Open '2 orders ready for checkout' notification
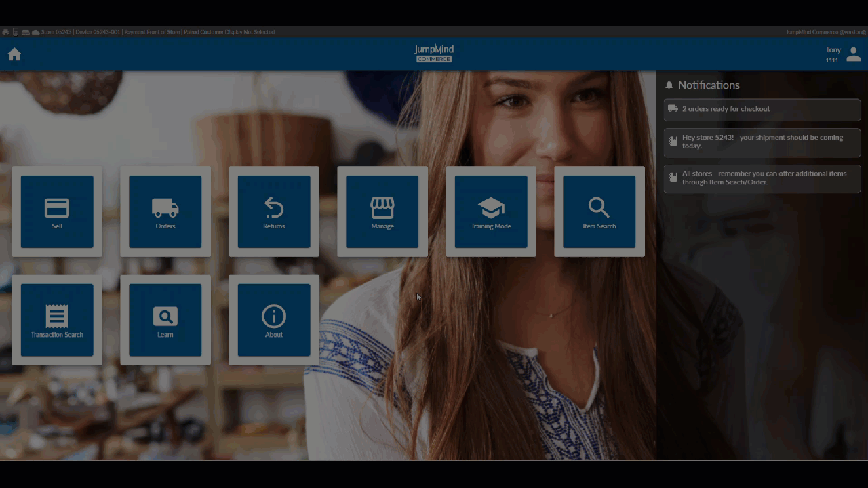The image size is (868, 488). 762,109
